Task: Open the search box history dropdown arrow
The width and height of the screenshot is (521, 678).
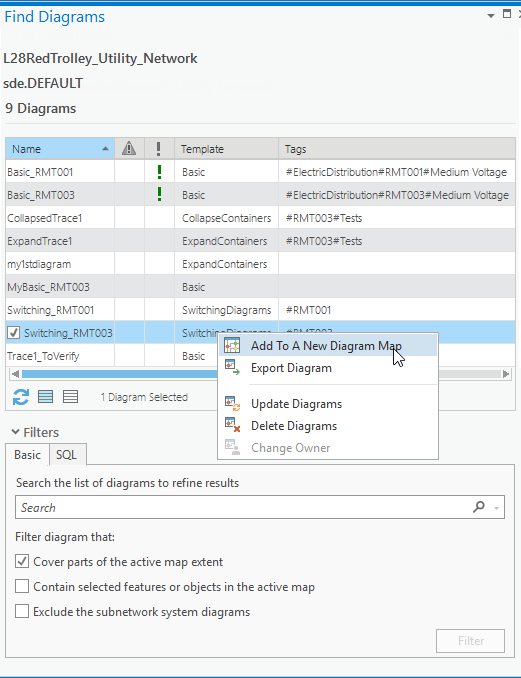Action: pos(496,508)
